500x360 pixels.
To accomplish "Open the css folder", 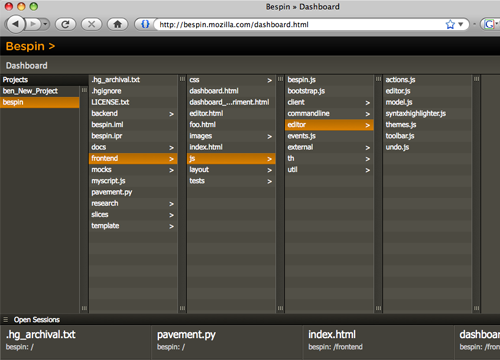I will click(x=231, y=80).
